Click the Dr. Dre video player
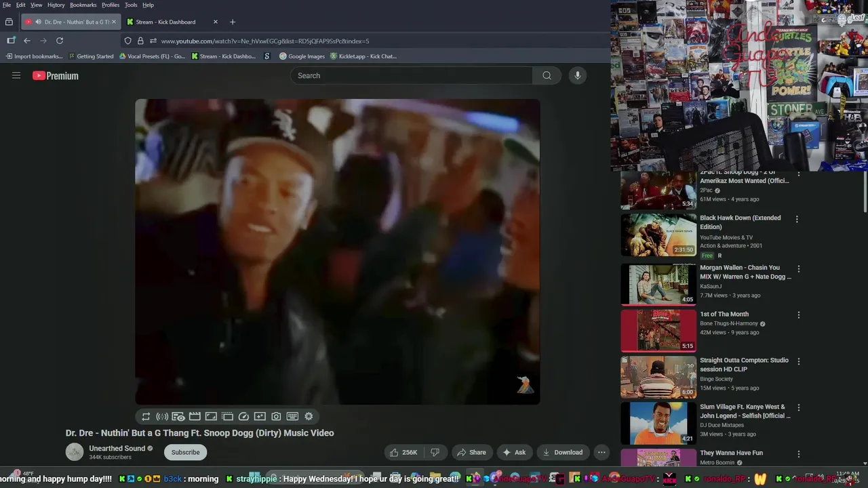This screenshot has width=868, height=488. click(338, 252)
